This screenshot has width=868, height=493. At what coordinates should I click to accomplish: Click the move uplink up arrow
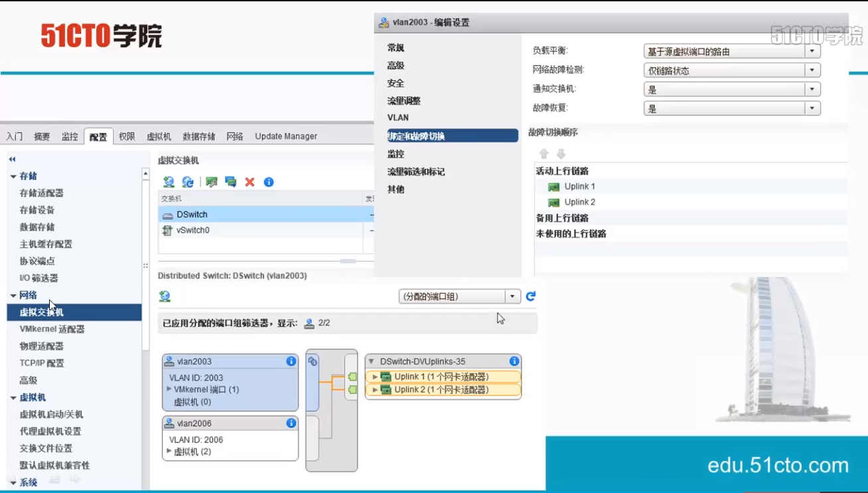(544, 154)
